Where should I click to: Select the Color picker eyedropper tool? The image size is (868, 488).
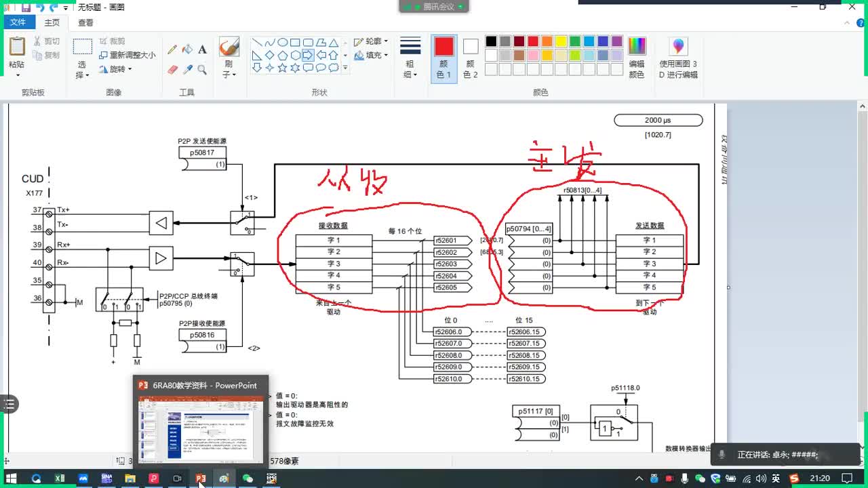187,69
